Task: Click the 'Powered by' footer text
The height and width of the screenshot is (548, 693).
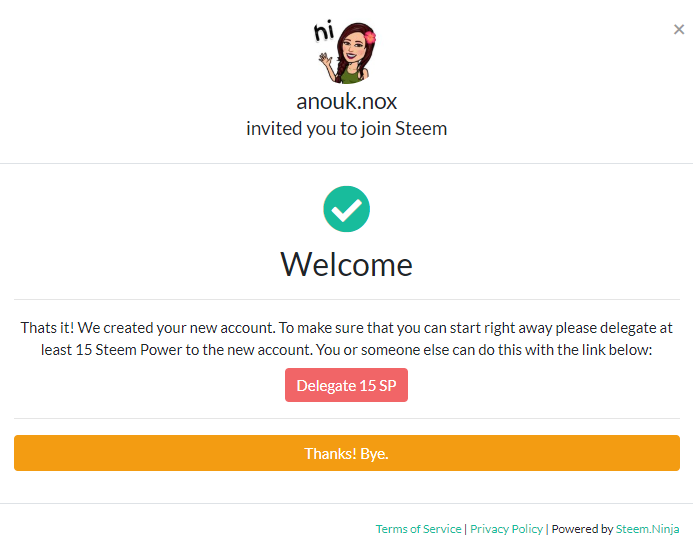Action: [x=582, y=529]
